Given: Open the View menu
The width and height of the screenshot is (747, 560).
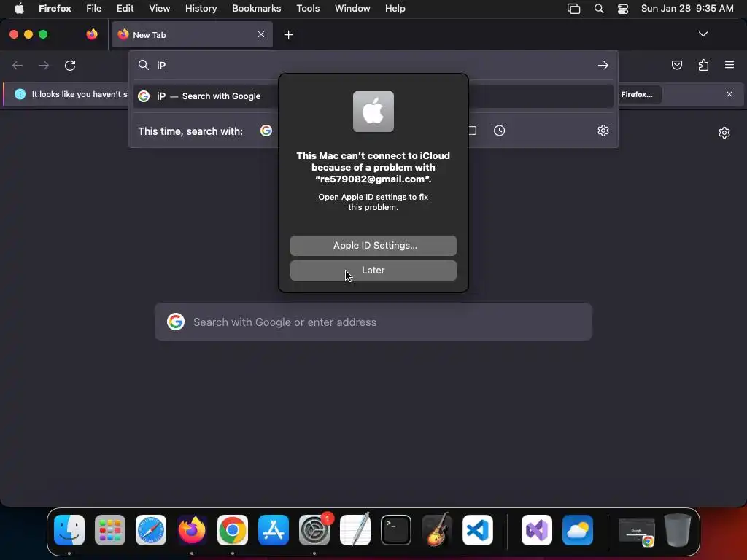Looking at the screenshot, I should click(x=159, y=9).
